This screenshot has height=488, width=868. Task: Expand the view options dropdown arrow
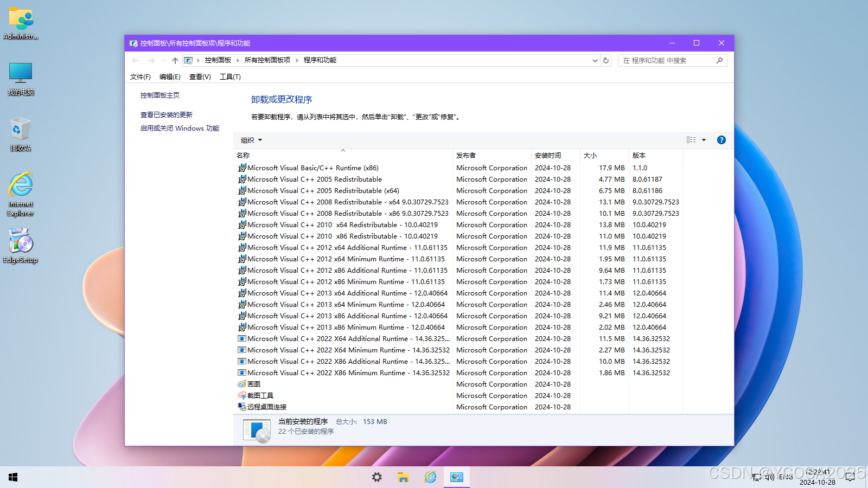(x=704, y=140)
